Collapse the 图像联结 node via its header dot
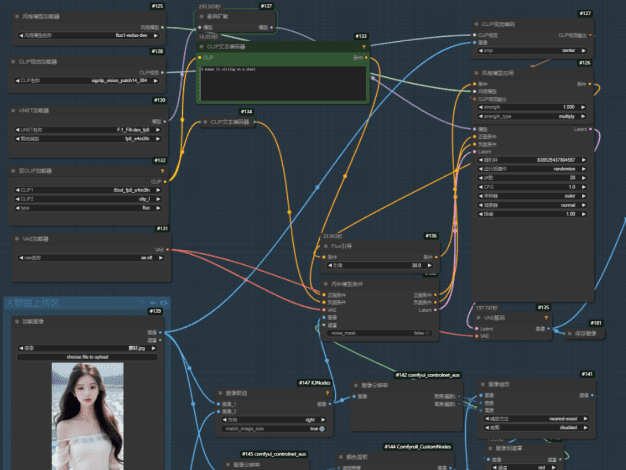Screen dimensions: 626x470 pos(220,393)
